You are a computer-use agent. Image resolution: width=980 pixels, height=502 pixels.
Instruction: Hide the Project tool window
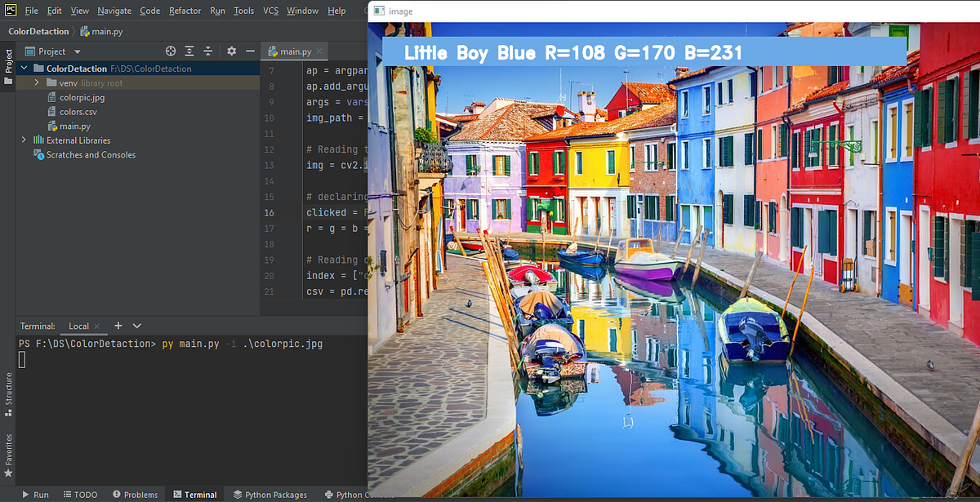point(250,51)
